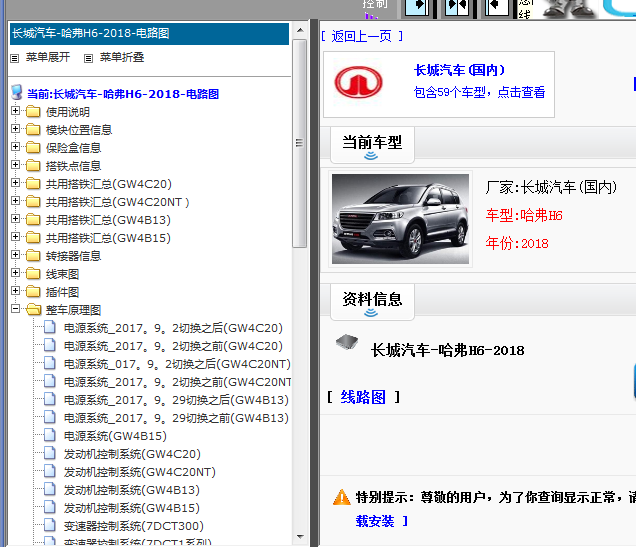
Task: Expand the 保险盒信息 folder node
Action: click(x=15, y=146)
